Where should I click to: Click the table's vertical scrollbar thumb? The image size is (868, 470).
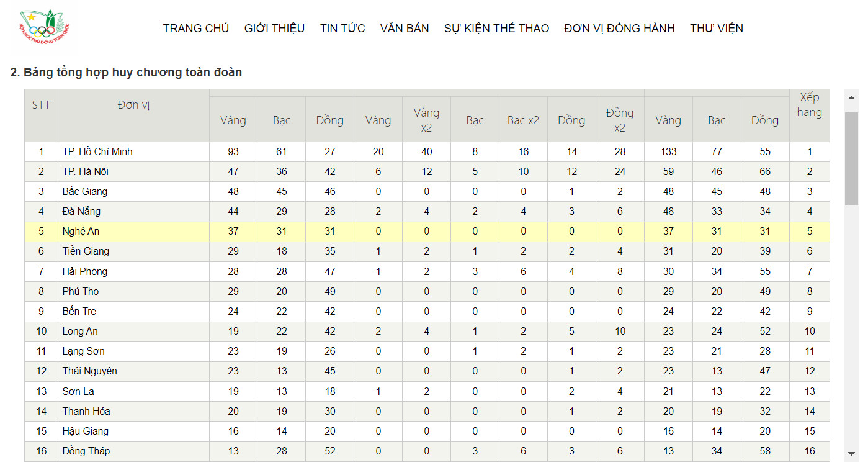851,158
